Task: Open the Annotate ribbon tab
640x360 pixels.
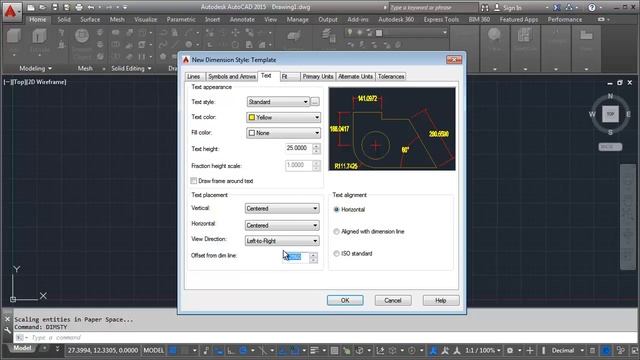Action: (x=242, y=19)
